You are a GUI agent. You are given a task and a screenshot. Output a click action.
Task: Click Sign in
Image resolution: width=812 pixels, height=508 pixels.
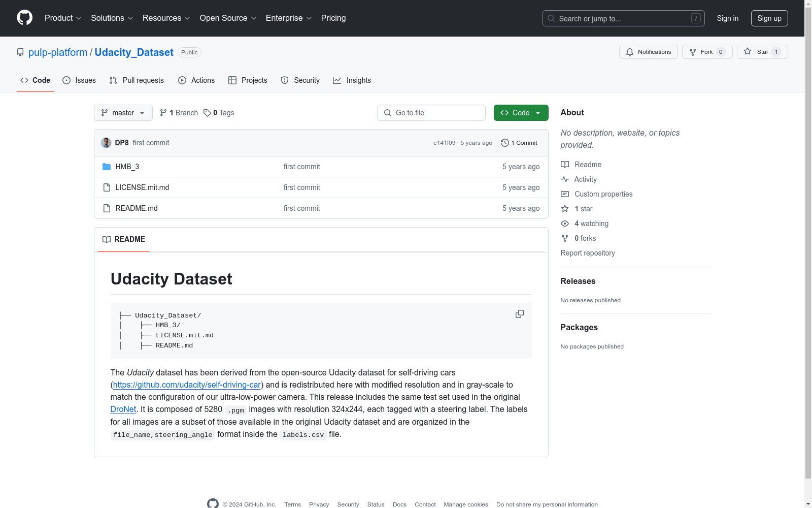point(728,18)
